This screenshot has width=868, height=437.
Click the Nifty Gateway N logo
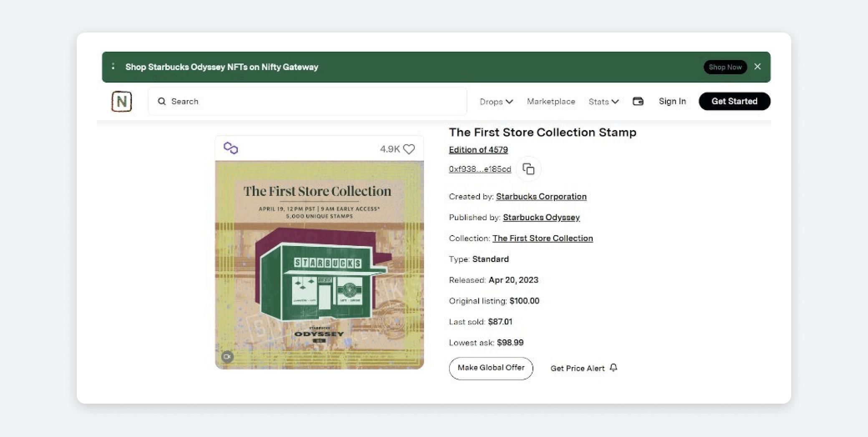tap(121, 101)
